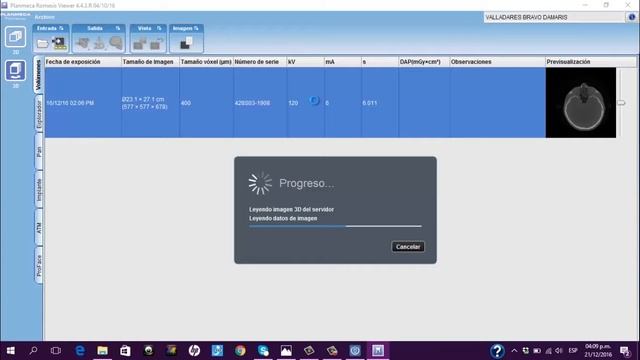Click the patient name field VALLADARES BRAVO DAMARIS
Viewport: 640px width, 360px height.
pyautogui.click(x=554, y=17)
